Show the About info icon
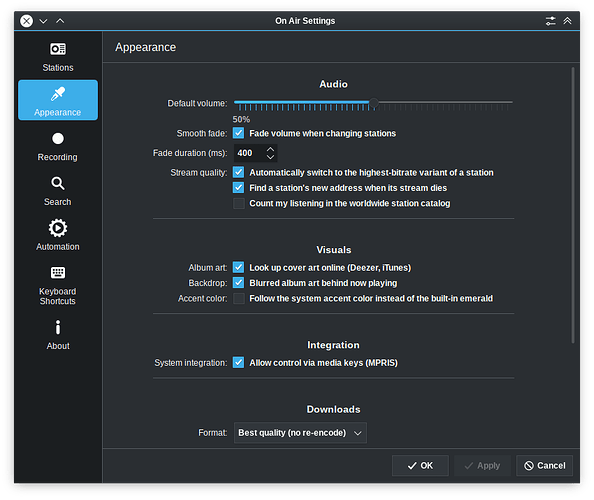Viewport: 594px width, 500px height. point(58,327)
